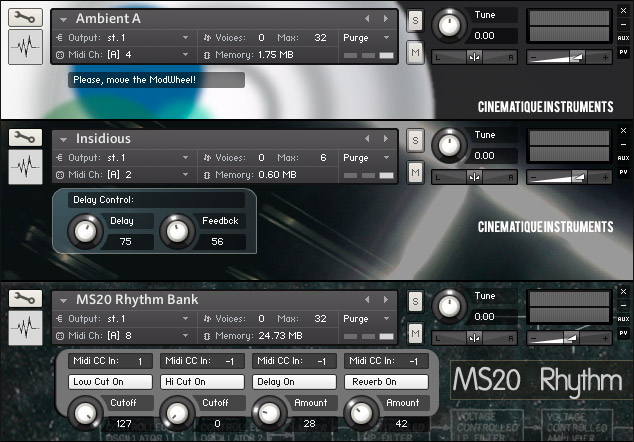
Task: Click the waveform icon of Ambient A
Action: tap(25, 47)
